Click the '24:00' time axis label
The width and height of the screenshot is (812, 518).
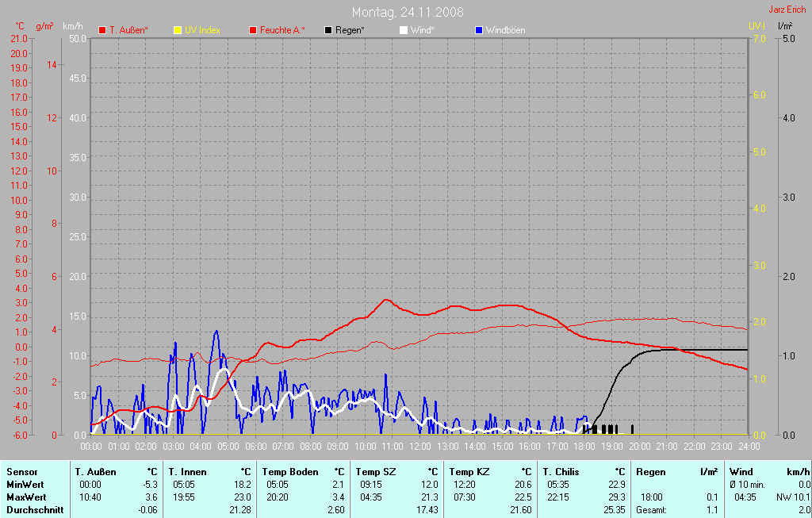pos(749,447)
